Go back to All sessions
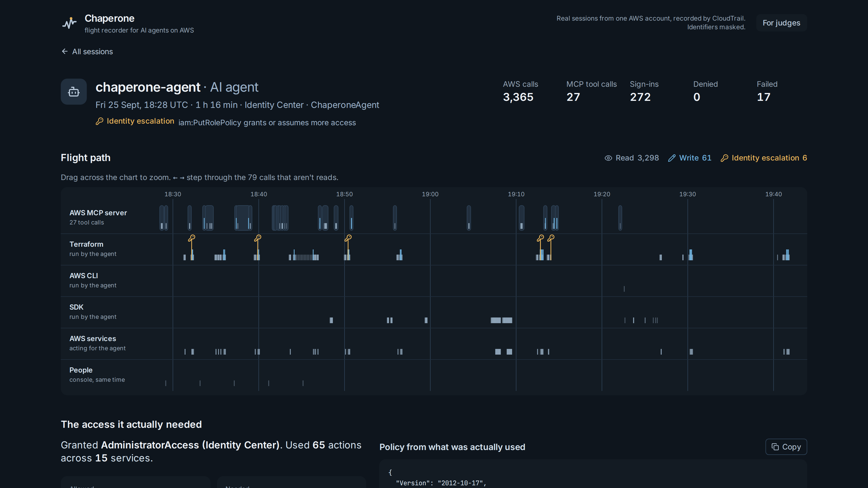Image resolution: width=868 pixels, height=488 pixels. [x=87, y=52]
